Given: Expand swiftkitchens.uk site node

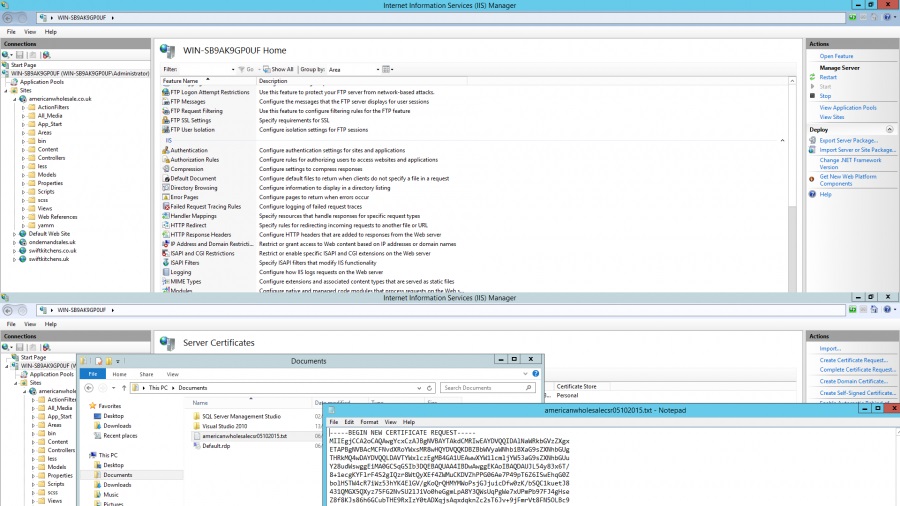Looking at the screenshot, I should pos(14,259).
